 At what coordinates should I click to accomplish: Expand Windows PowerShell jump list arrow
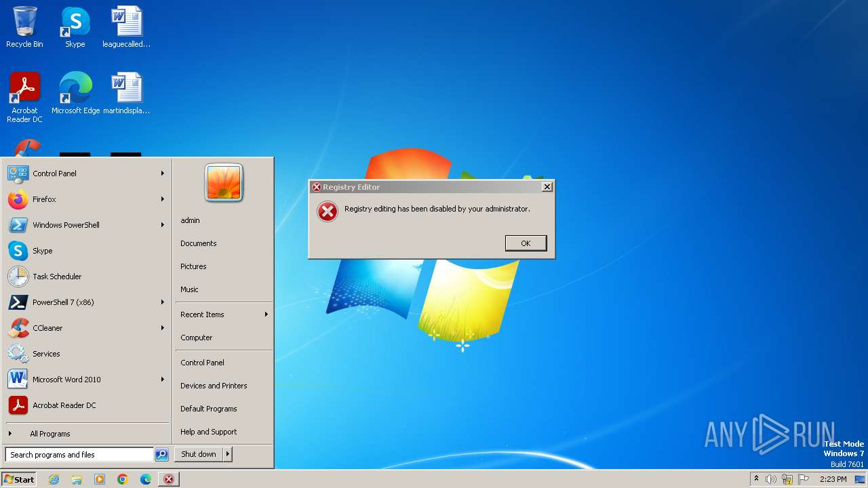point(163,225)
